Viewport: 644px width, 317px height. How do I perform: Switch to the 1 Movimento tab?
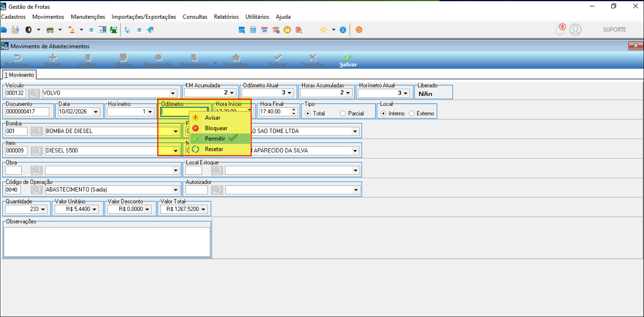[x=19, y=75]
